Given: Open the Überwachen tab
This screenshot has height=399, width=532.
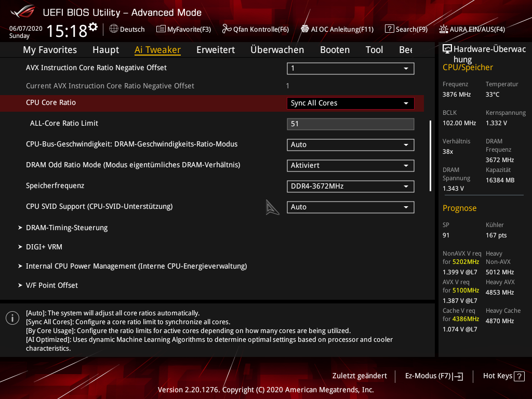Looking at the screenshot, I should point(277,50).
